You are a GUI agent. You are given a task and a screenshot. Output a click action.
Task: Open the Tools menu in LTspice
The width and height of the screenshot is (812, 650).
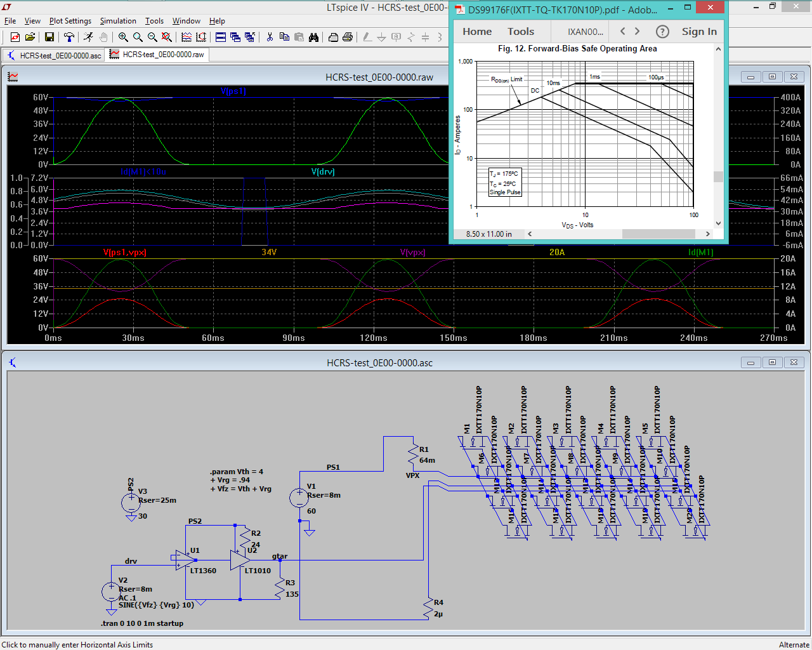(154, 21)
